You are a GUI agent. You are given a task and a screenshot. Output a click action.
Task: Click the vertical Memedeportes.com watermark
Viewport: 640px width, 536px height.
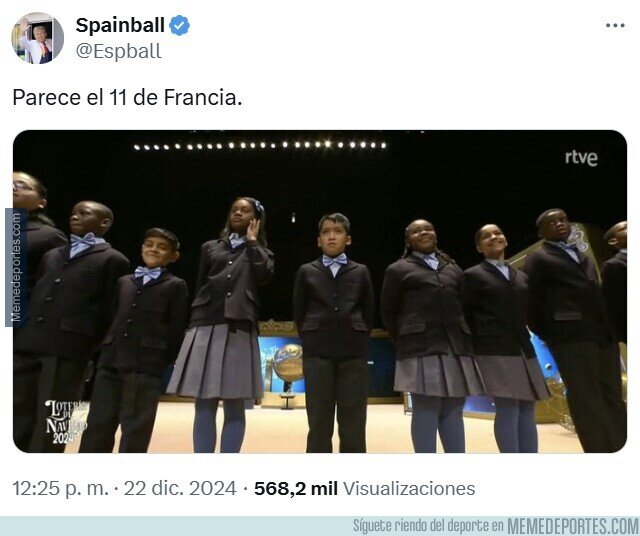(x=16, y=267)
